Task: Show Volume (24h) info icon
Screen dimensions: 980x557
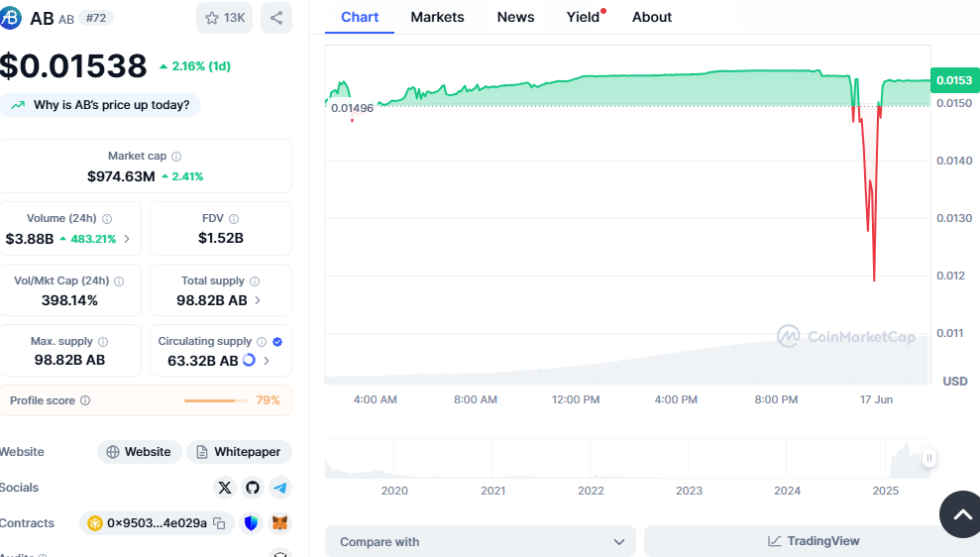Action: tap(107, 219)
